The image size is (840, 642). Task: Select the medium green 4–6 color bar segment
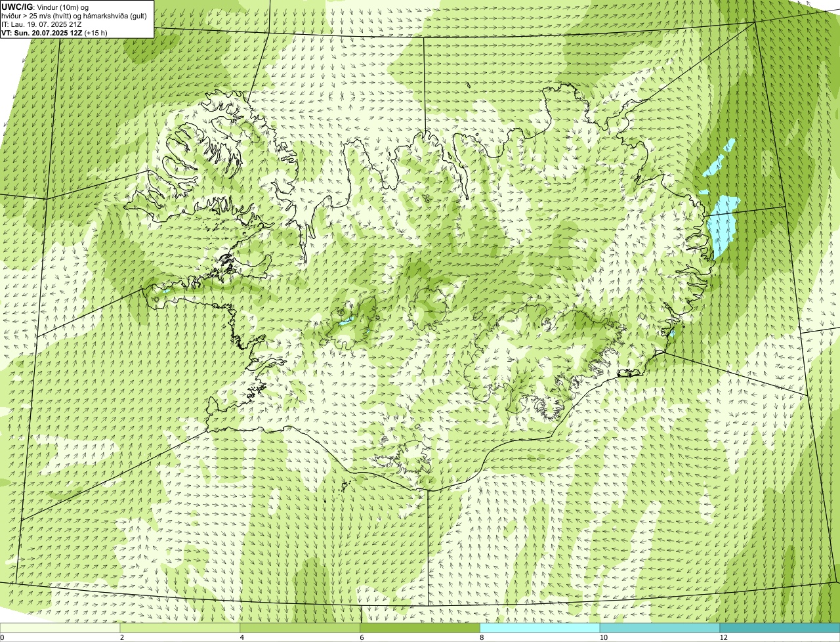point(301,628)
